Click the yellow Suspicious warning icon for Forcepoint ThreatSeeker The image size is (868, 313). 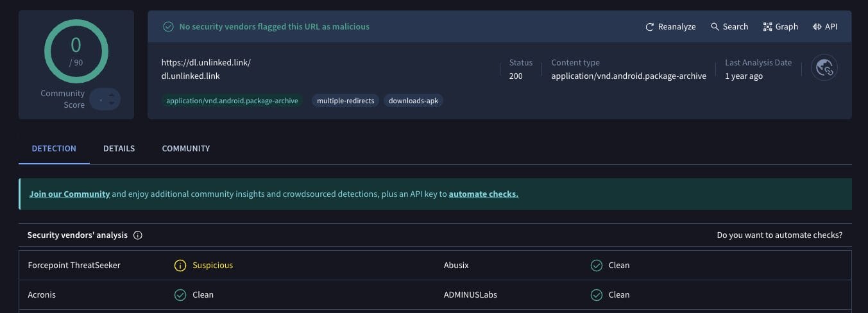pos(180,265)
